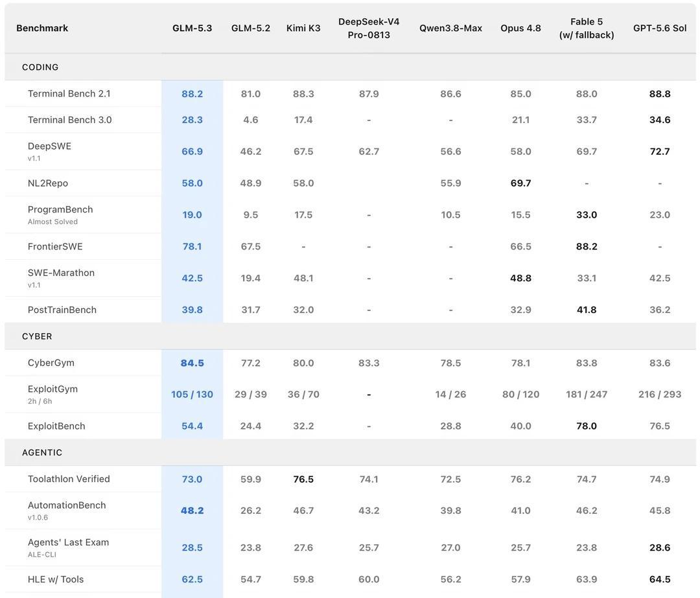Click GLM-5.3 Toolathlon score 73.0
Viewport: 700px width, 598px height.
click(192, 479)
